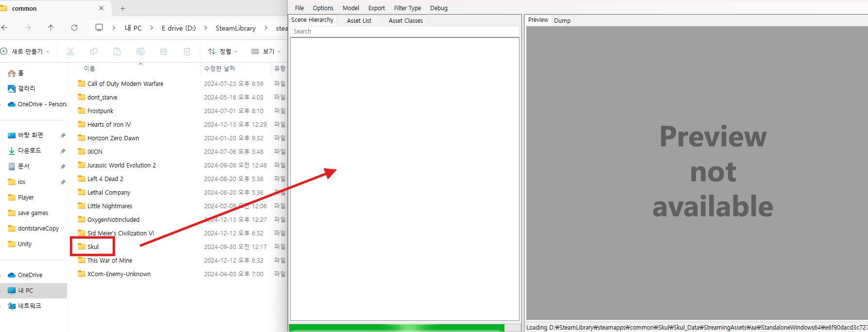Unpin 문서 via pin icon

(x=63, y=166)
